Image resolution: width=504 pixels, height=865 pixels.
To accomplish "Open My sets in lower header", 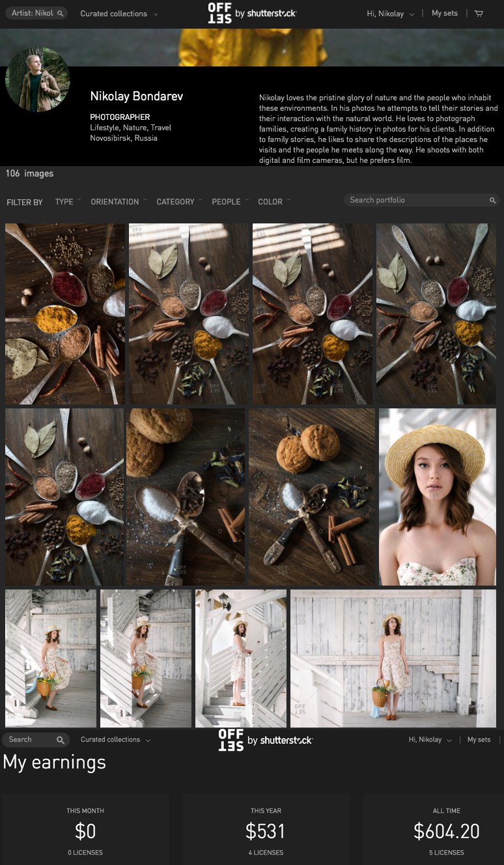I will point(479,740).
